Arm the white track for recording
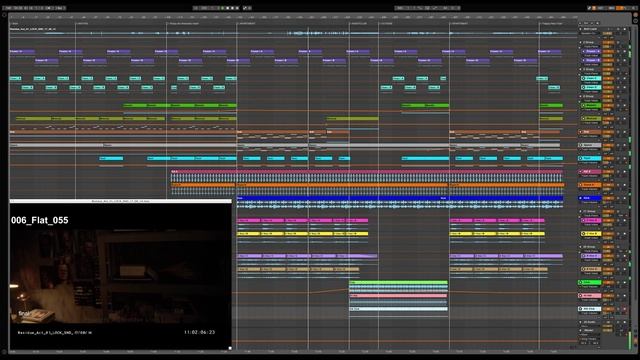The width and height of the screenshot is (640, 360). [624, 309]
